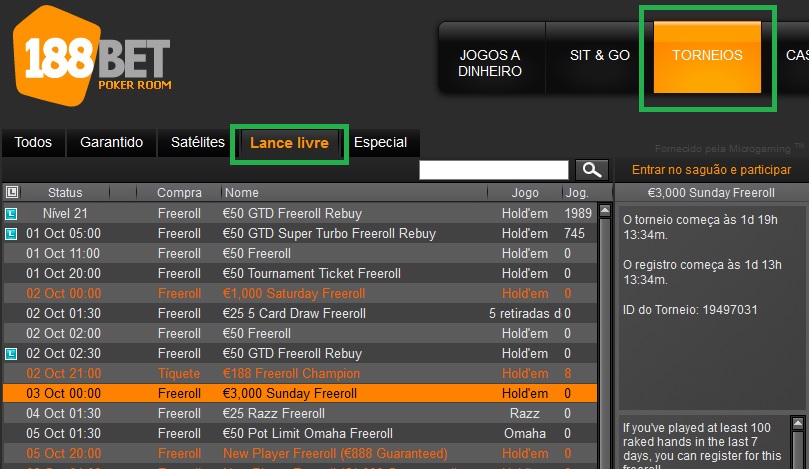Click the search magnifier icon button
Screen dimensions: 809x469
pyautogui.click(x=591, y=170)
